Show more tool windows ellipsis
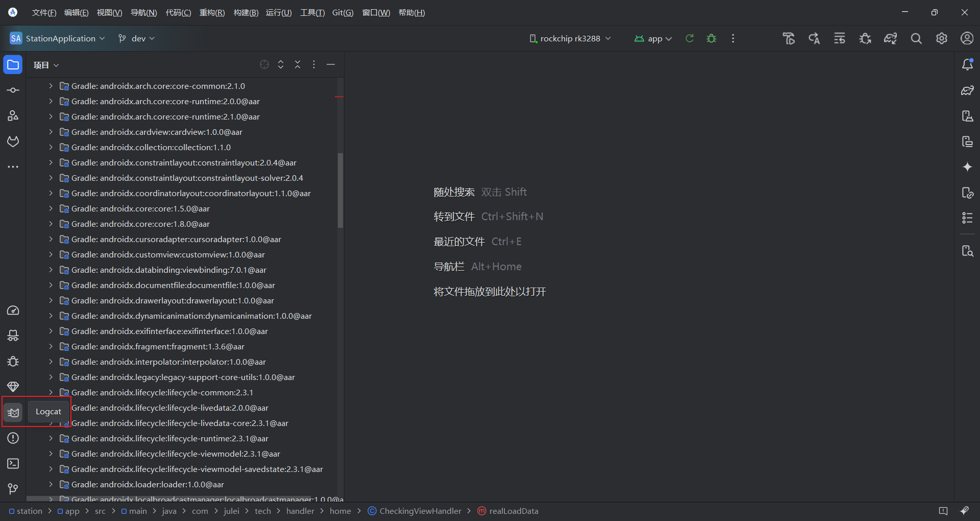 13,167
